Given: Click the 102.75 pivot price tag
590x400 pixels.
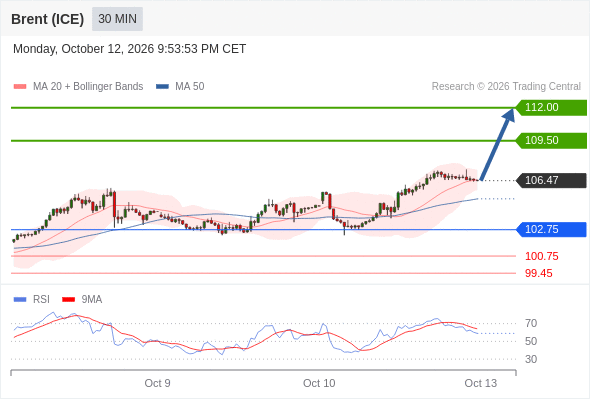Looking at the screenshot, I should coord(551,230).
